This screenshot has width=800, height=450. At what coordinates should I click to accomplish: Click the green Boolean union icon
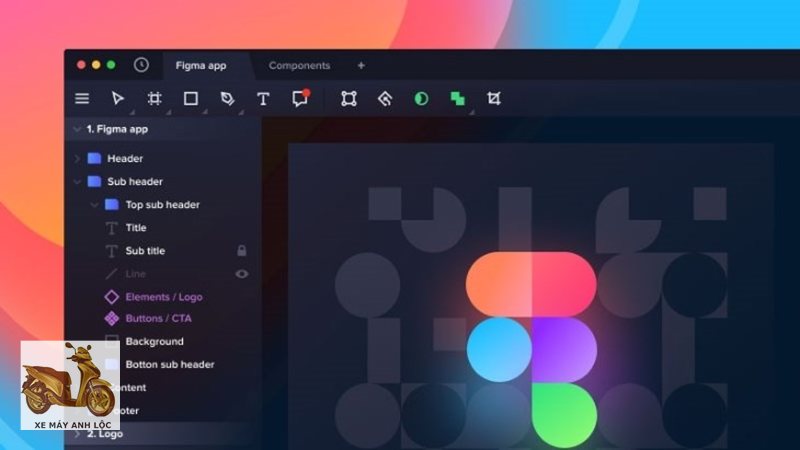point(458,98)
